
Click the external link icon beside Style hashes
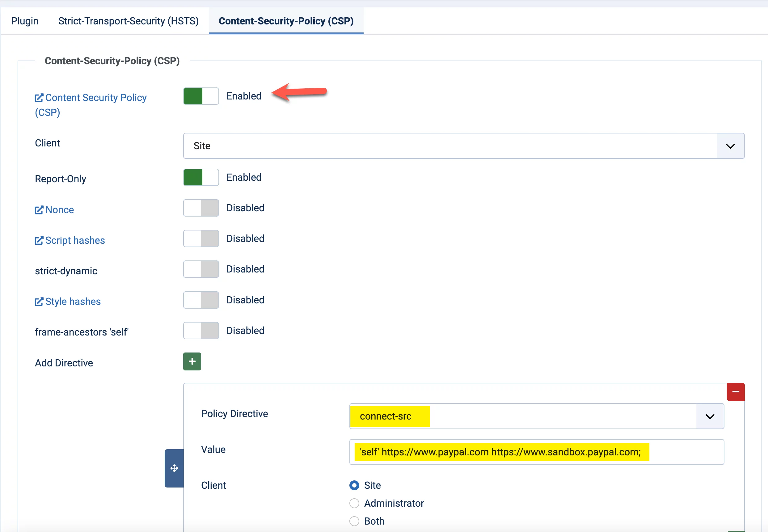[x=39, y=302]
